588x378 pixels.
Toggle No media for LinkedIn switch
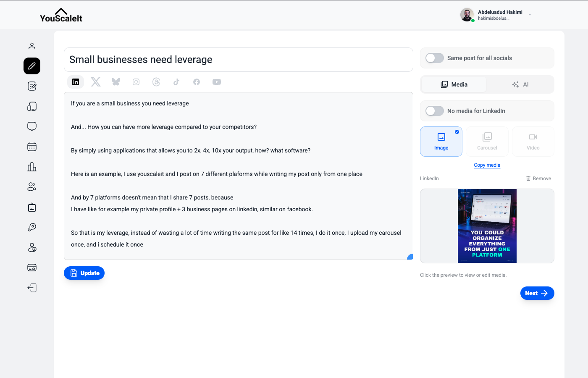coord(435,111)
